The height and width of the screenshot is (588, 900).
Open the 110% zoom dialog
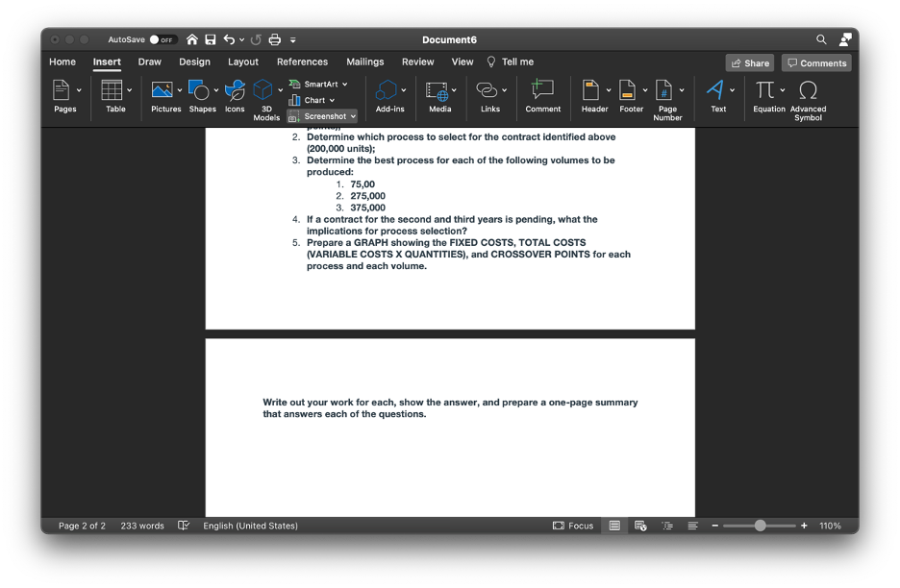pos(830,526)
